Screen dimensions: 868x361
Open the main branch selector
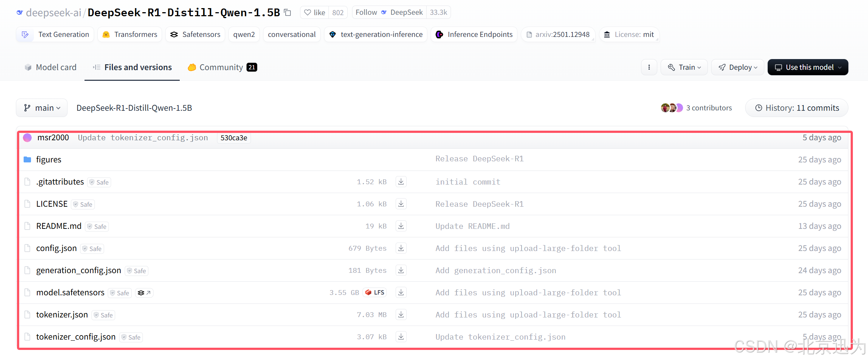click(42, 108)
